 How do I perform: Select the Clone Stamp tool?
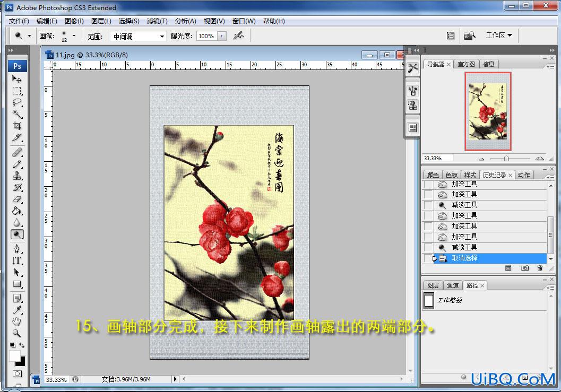pos(17,176)
